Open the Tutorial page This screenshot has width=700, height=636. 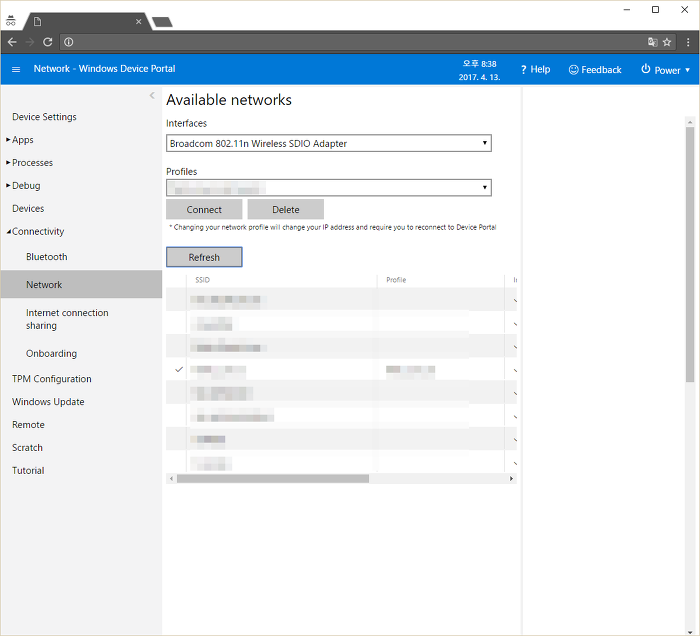[x=28, y=470]
